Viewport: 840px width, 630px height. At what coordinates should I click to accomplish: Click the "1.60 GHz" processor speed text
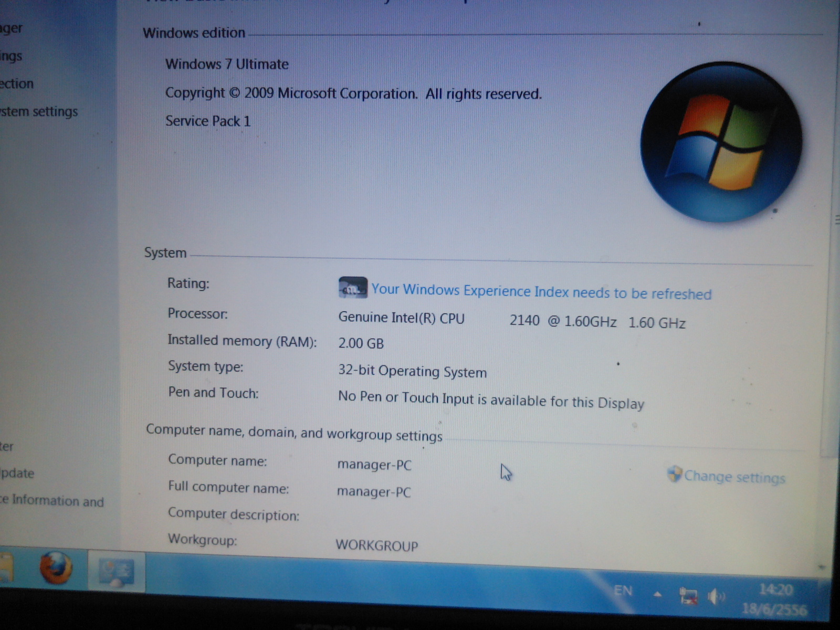(x=657, y=322)
